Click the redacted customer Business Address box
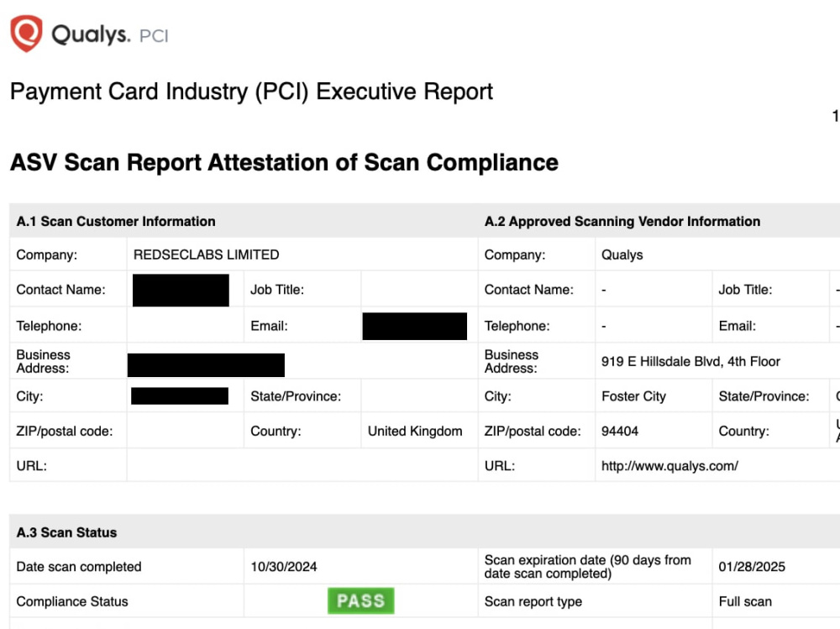 click(206, 364)
